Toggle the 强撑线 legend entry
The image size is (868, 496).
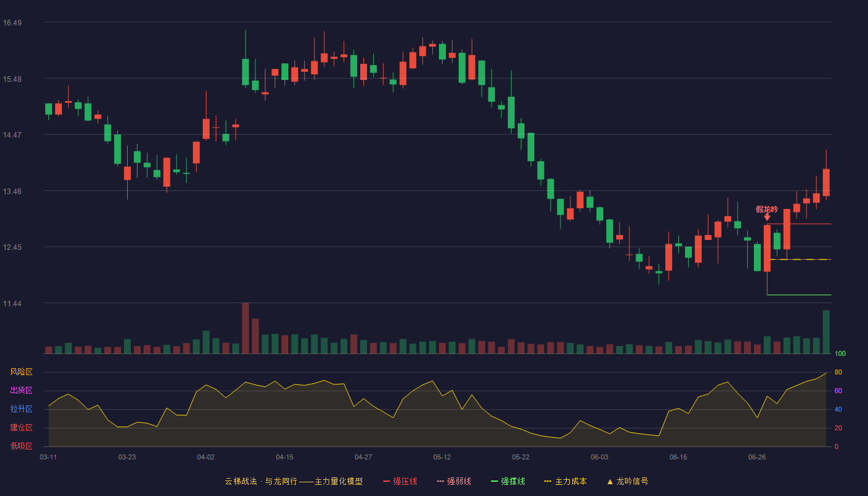(508, 481)
